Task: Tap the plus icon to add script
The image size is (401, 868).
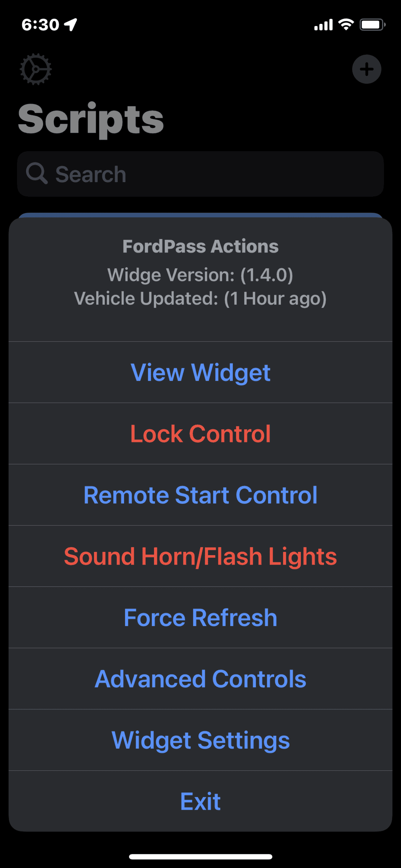Action: click(367, 69)
